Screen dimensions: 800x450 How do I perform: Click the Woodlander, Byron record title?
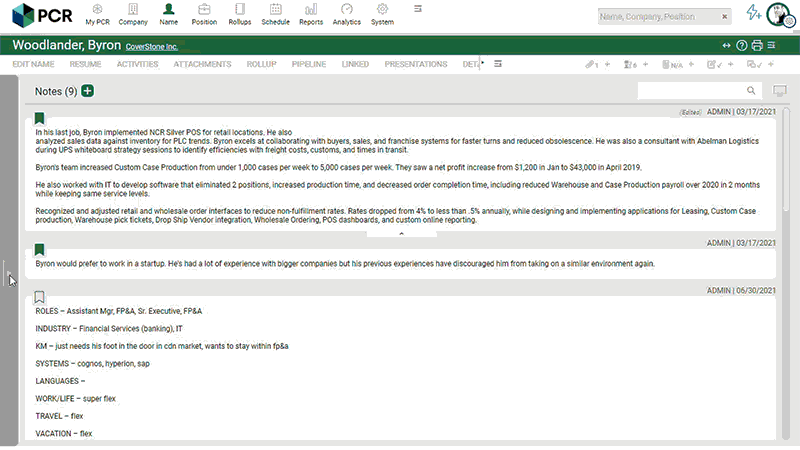click(x=67, y=45)
